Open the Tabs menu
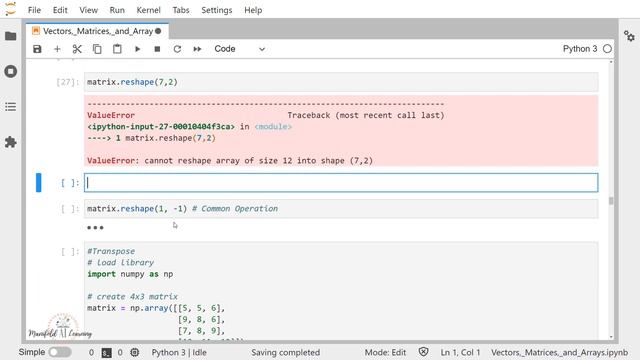Viewport: 640px width, 360px height. [181, 10]
